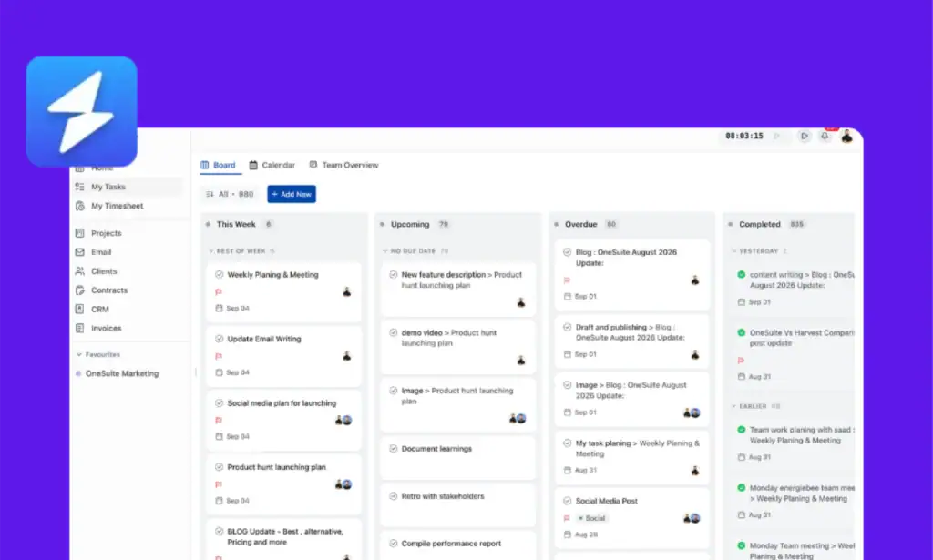Open user profile avatar top right
933x560 pixels.
846,137
